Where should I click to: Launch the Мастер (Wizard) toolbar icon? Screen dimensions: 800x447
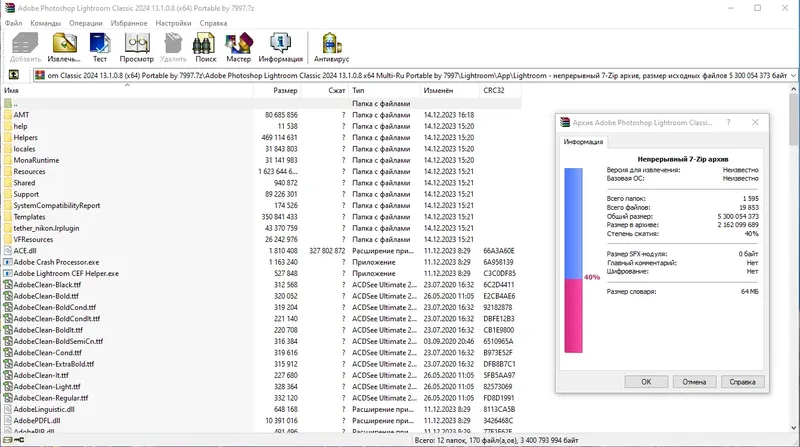coord(239,43)
